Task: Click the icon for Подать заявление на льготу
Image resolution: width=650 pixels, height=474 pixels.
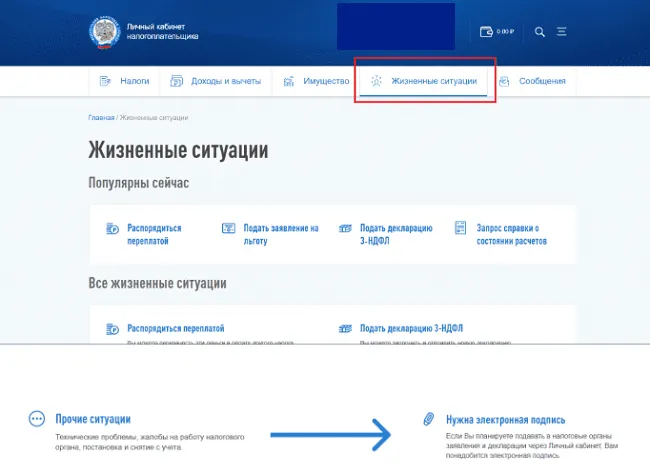Action: click(228, 228)
